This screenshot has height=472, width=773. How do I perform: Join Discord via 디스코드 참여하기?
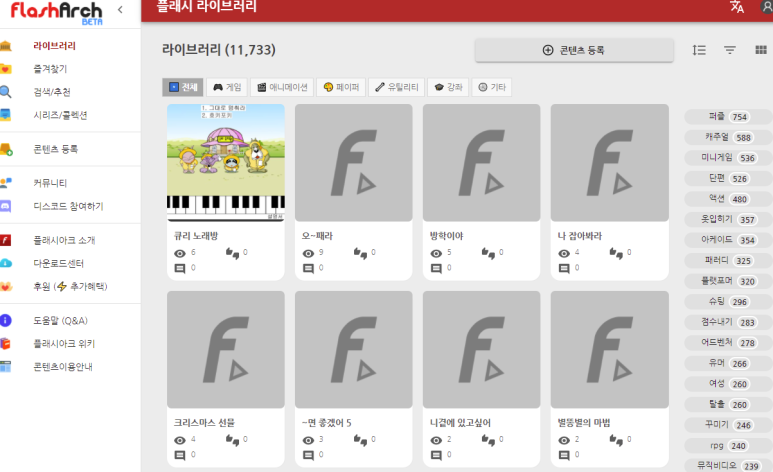tap(68, 206)
